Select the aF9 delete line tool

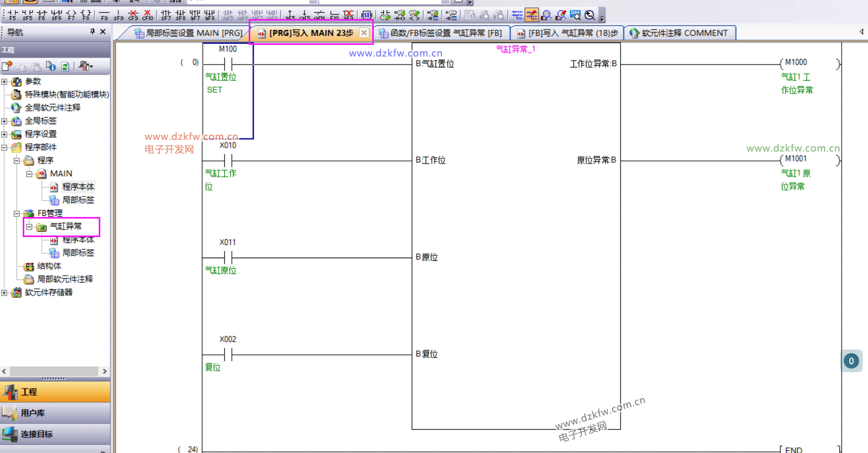click(348, 15)
